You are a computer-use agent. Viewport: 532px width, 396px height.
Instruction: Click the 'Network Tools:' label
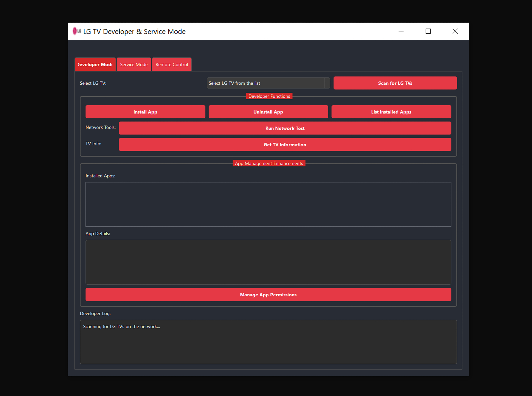click(101, 127)
